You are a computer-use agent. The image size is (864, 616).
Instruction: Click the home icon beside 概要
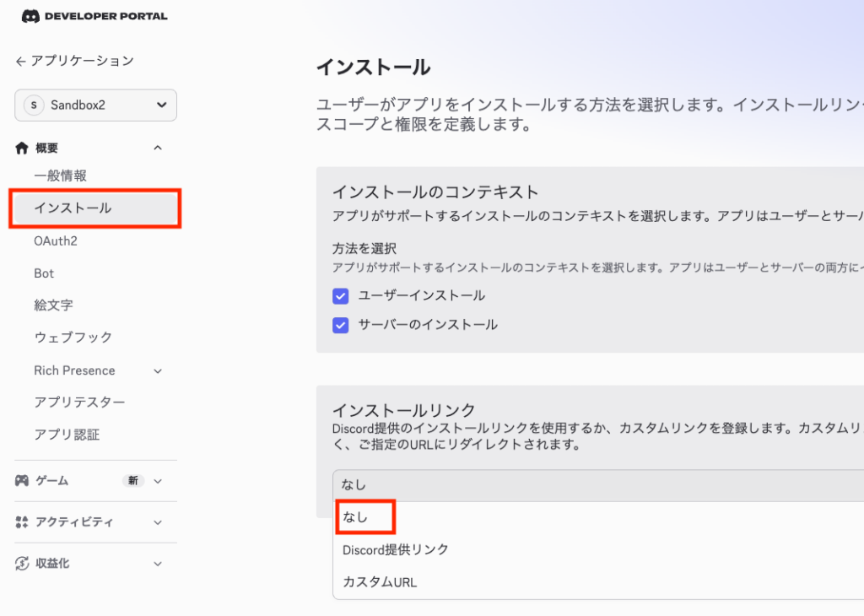(x=22, y=148)
